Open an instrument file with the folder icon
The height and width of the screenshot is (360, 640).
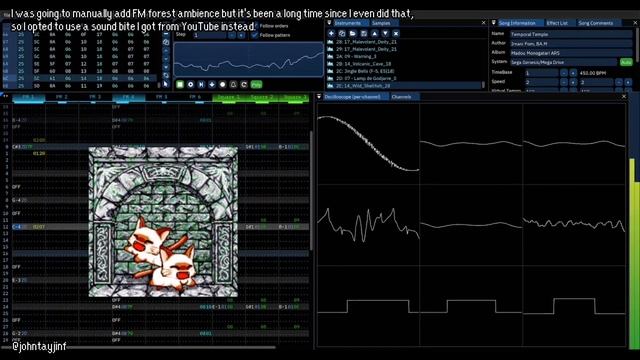(x=353, y=33)
